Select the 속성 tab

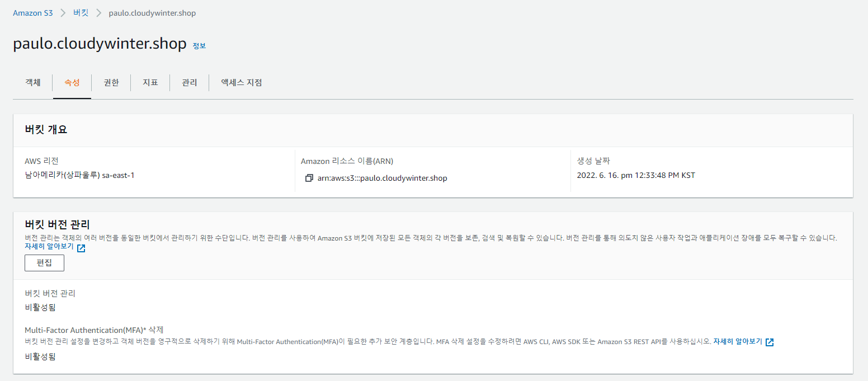pos(72,82)
